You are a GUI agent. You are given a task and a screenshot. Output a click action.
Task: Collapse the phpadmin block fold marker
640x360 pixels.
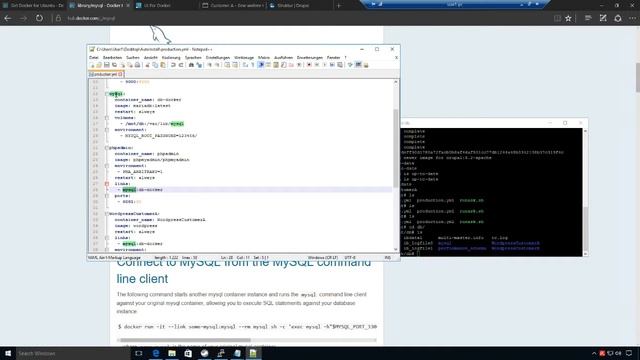[107, 148]
